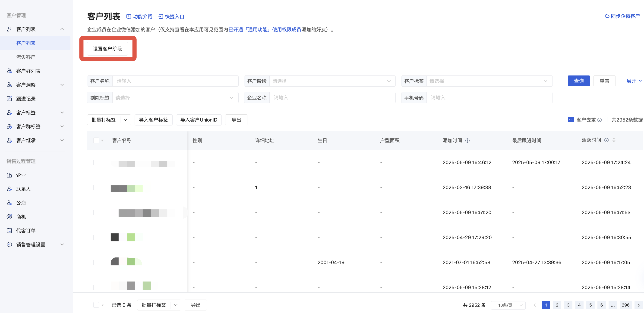
Task: Check the bottom bar select-all checkbox
Action: point(96,305)
